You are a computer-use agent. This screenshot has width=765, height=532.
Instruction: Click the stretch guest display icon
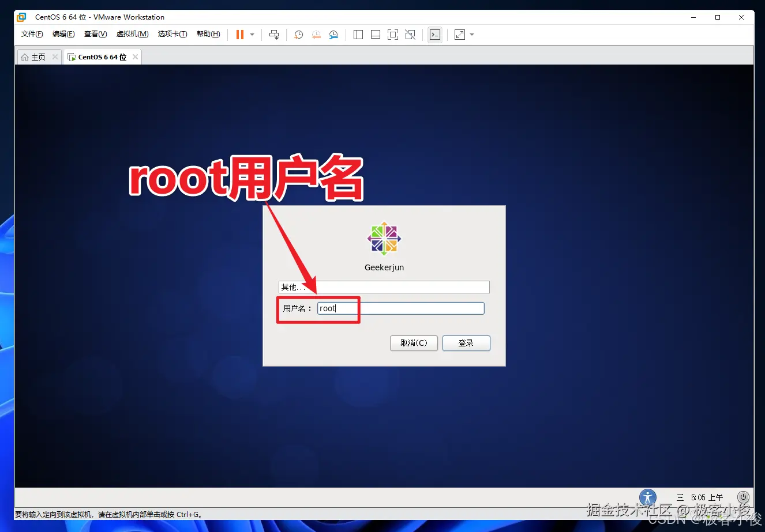(460, 35)
